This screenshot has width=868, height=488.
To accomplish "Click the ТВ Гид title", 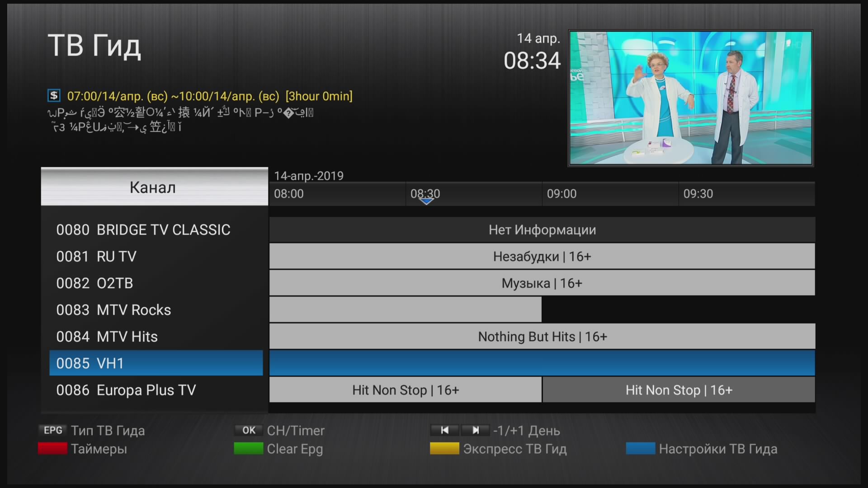I will click(94, 46).
